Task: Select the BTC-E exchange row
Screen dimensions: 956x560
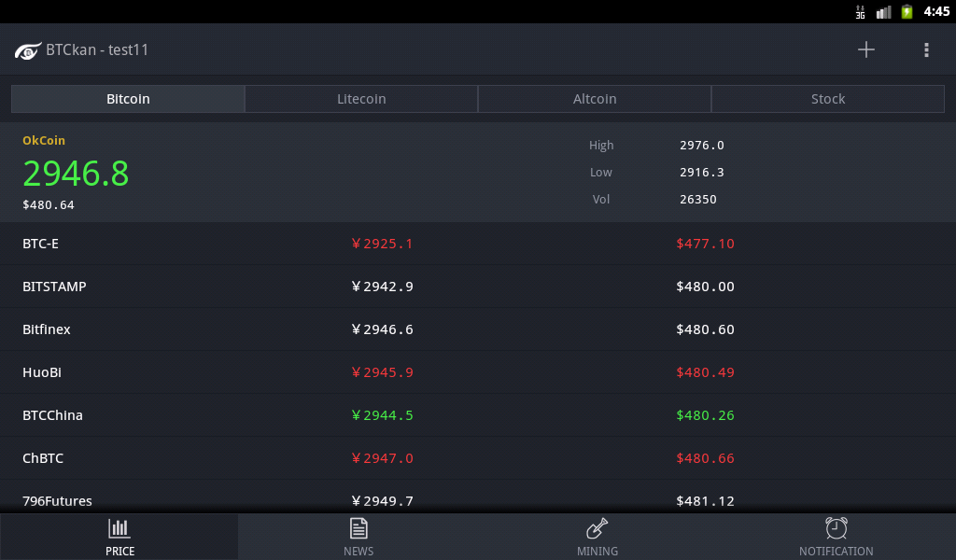Action: click(478, 244)
